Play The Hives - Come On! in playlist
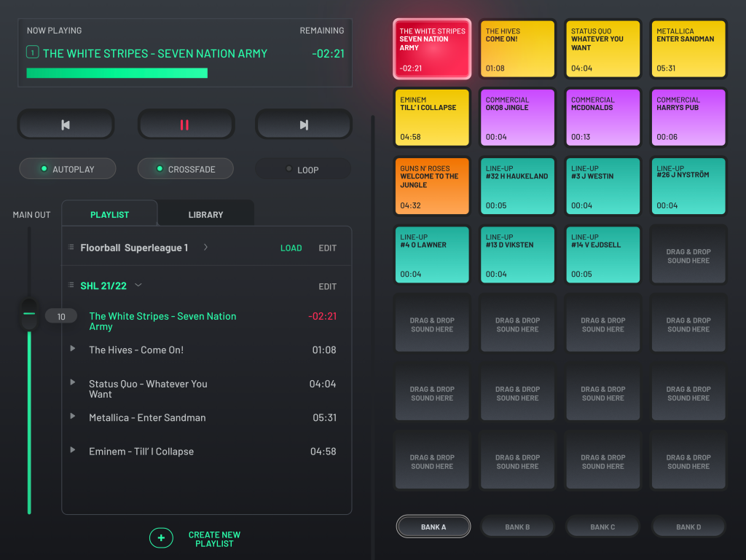This screenshot has width=746, height=560. [73, 349]
